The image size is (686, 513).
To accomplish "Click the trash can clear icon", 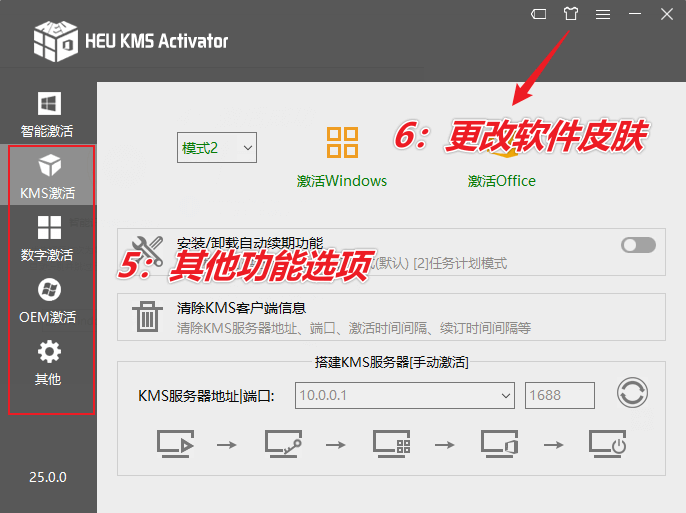I will pyautogui.click(x=147, y=317).
